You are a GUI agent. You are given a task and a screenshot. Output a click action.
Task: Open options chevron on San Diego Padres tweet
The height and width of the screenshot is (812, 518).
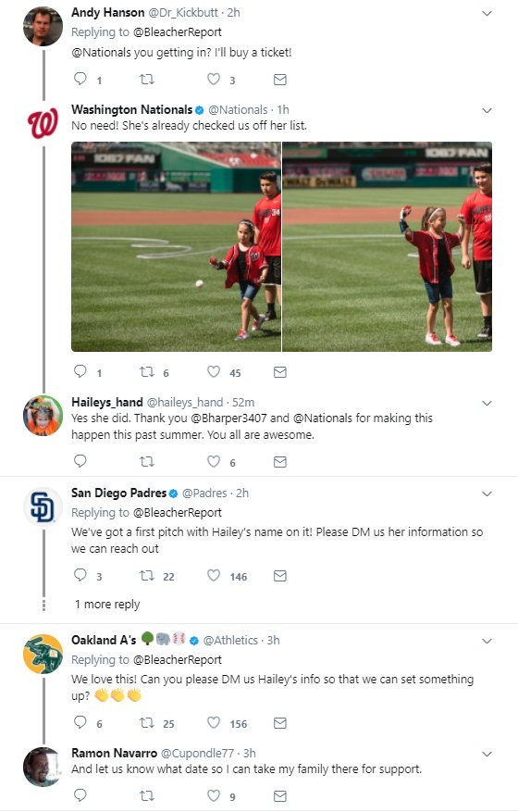point(487,493)
